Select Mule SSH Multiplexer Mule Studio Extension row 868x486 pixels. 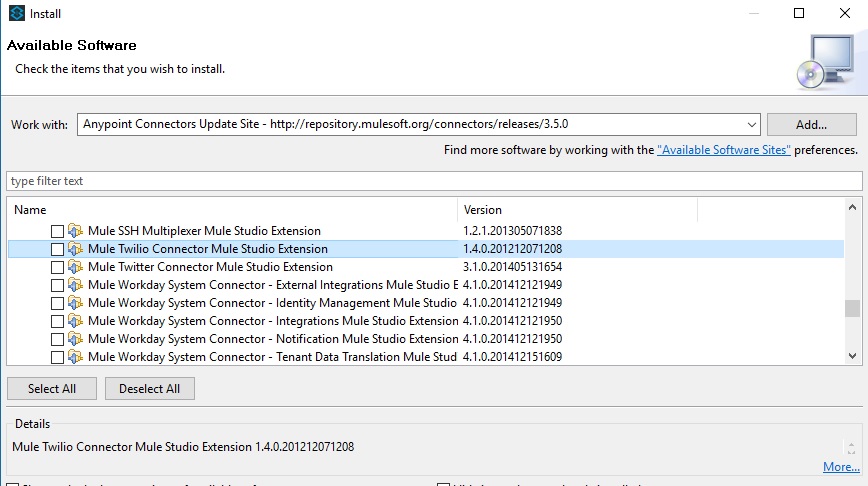point(204,231)
